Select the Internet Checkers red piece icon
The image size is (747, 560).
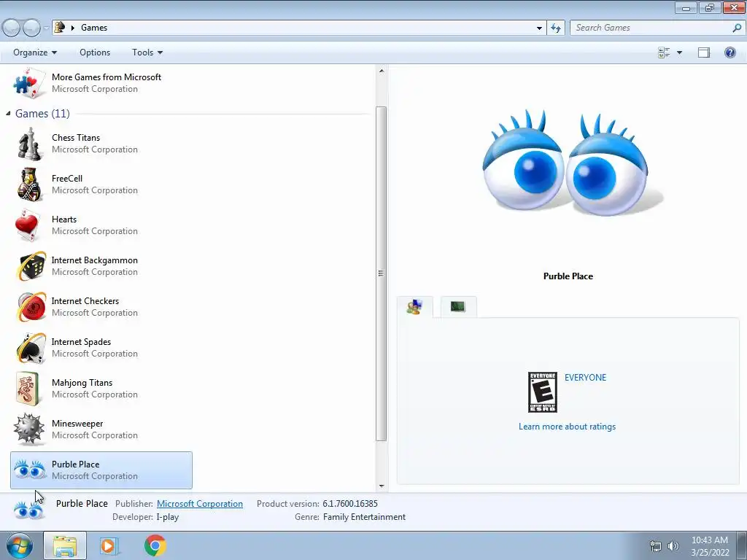point(31,307)
